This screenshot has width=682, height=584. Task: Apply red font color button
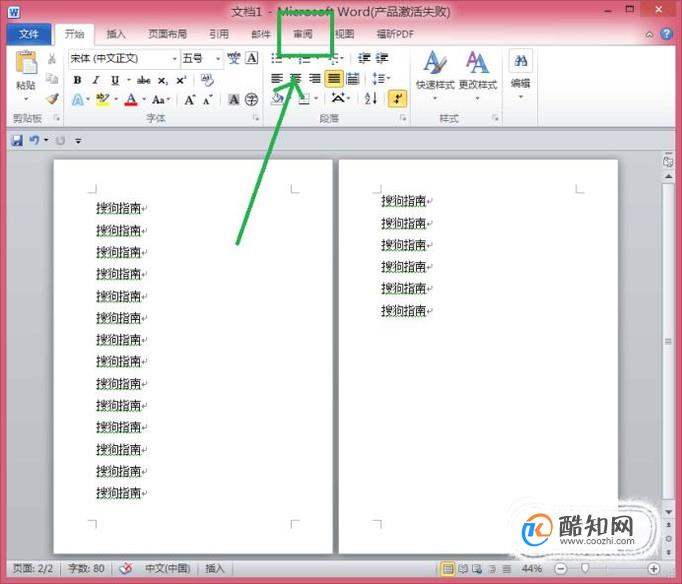pos(131,100)
